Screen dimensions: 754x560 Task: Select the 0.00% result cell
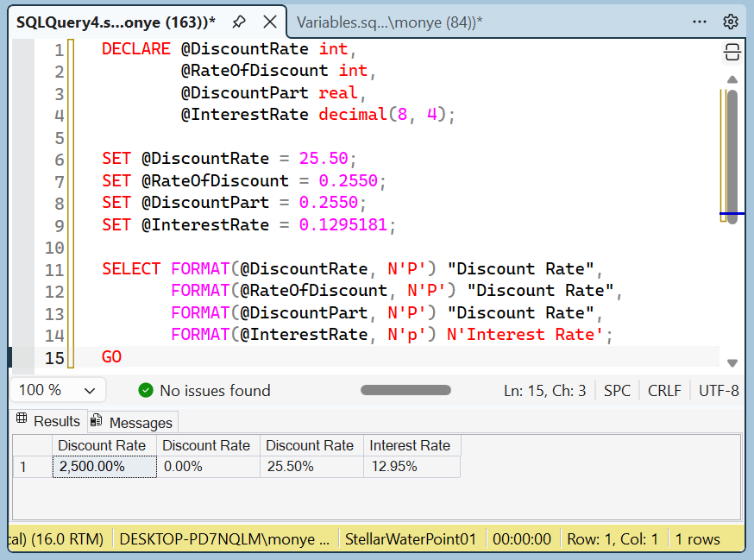(208, 467)
